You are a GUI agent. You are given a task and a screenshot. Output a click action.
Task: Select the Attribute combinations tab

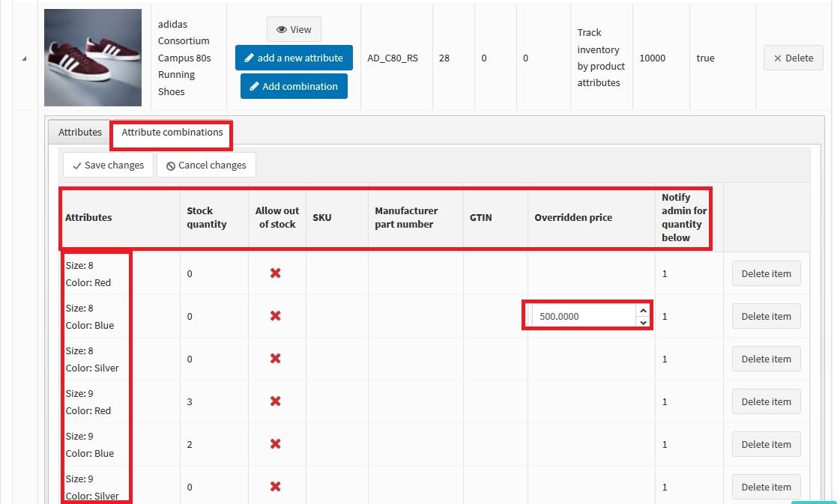point(172,133)
